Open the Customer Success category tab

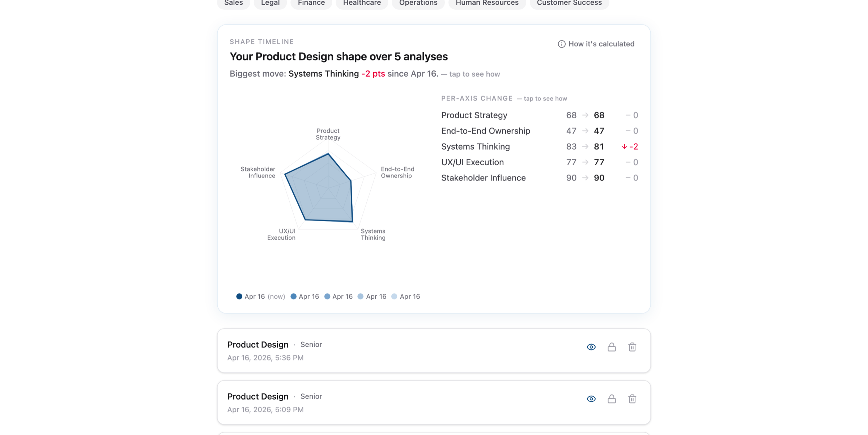click(569, 3)
